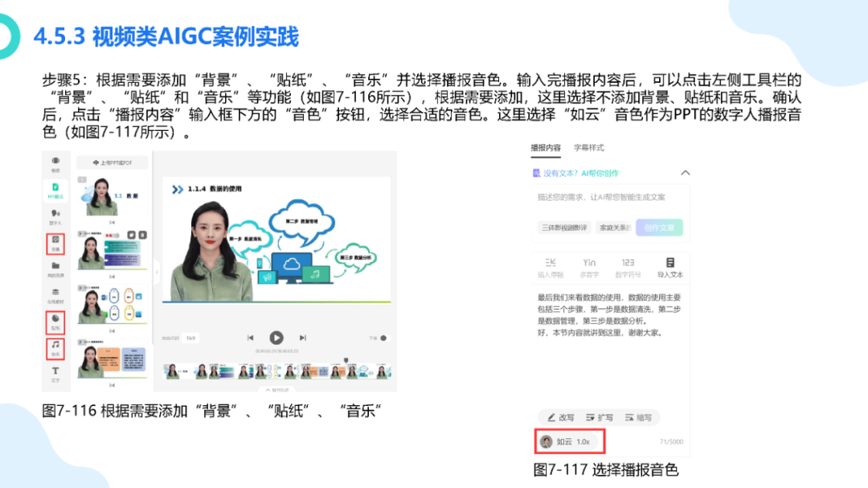This screenshot has height=488, width=868.
Task: Click the 创作文章 button
Action: 659,228
